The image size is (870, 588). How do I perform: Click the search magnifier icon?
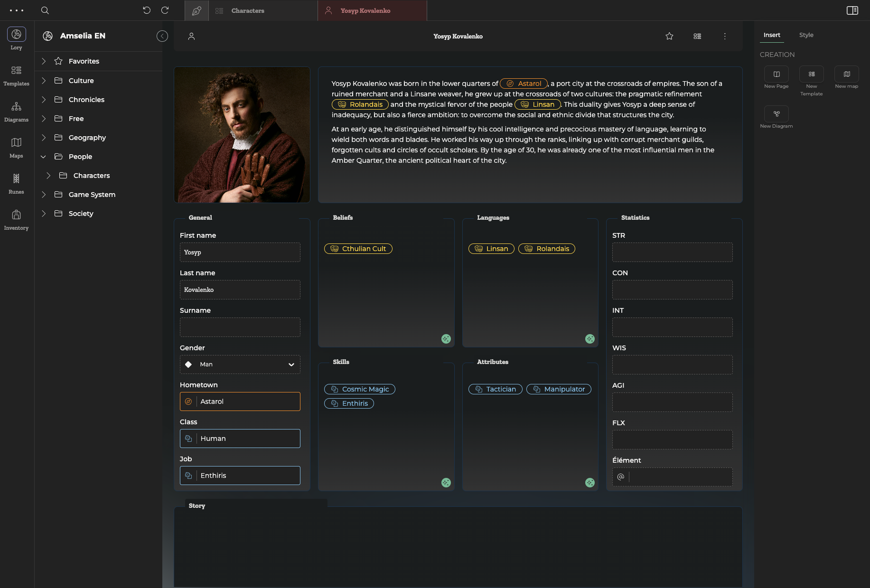45,10
